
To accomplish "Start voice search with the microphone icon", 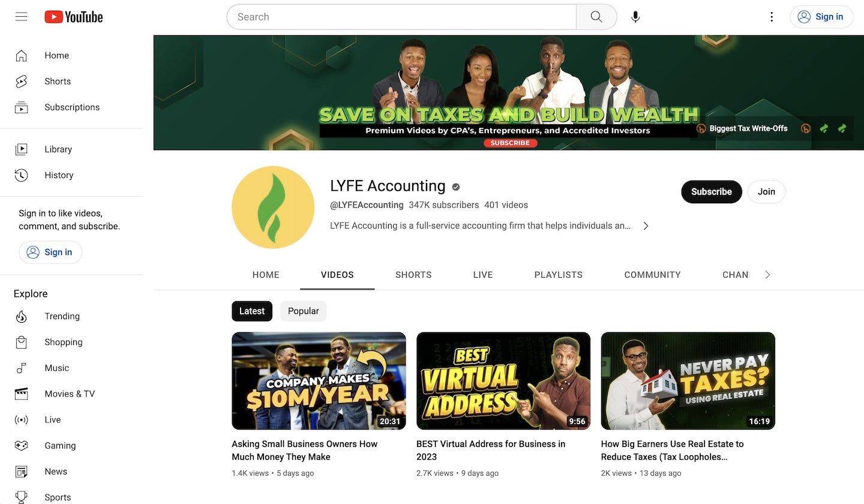I will (635, 16).
